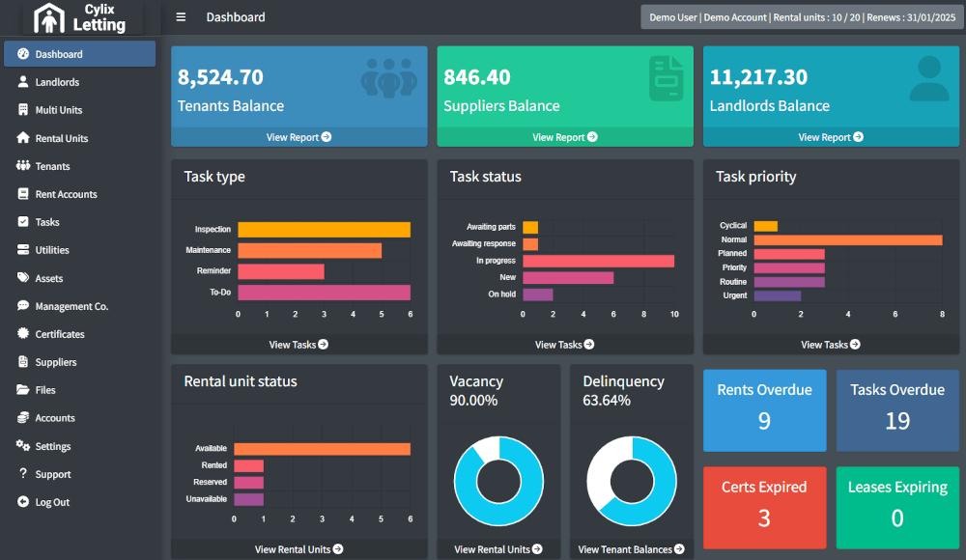Image resolution: width=966 pixels, height=560 pixels.
Task: Click the Vacancy donut chart
Action: tap(499, 481)
